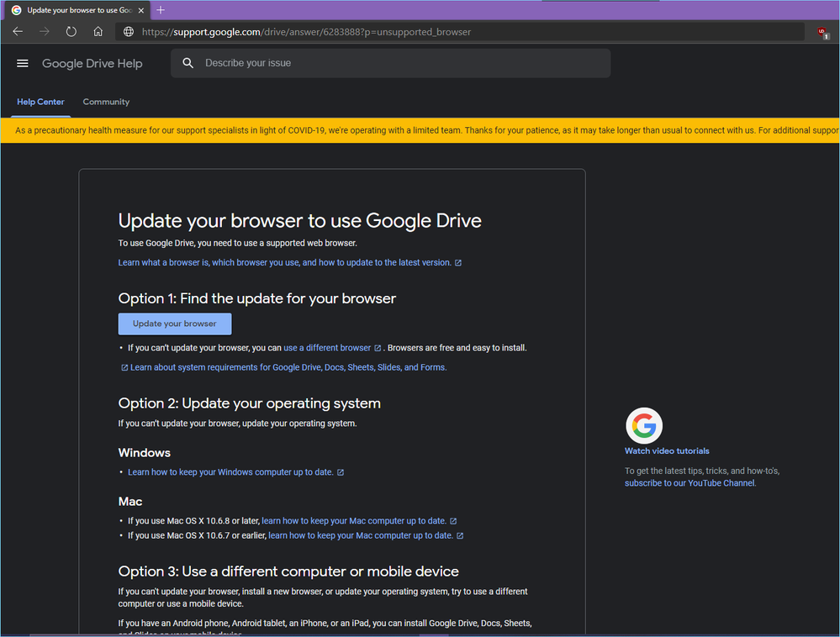Click external icon after 10.6.7 Mac link
Viewport: 840px width, 637px height.
coord(460,535)
